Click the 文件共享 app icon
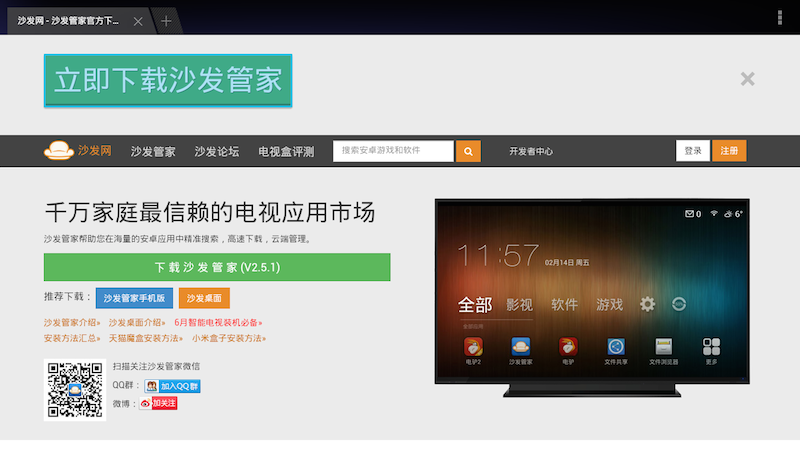800x450 pixels. [x=616, y=347]
